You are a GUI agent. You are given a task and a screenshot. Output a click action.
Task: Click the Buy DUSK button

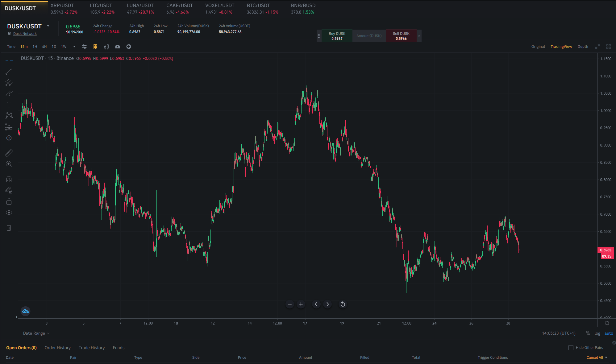pyautogui.click(x=337, y=36)
